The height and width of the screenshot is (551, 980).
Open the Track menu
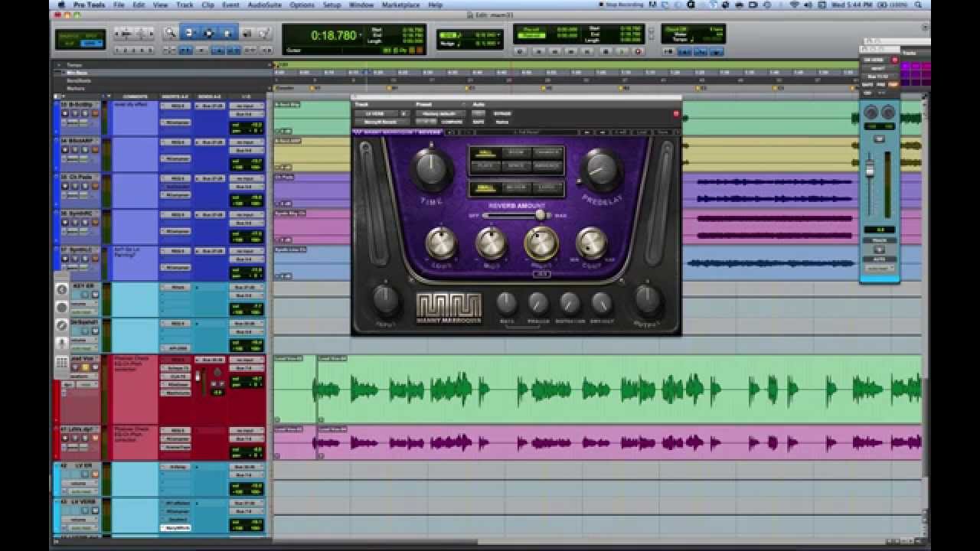click(x=185, y=5)
